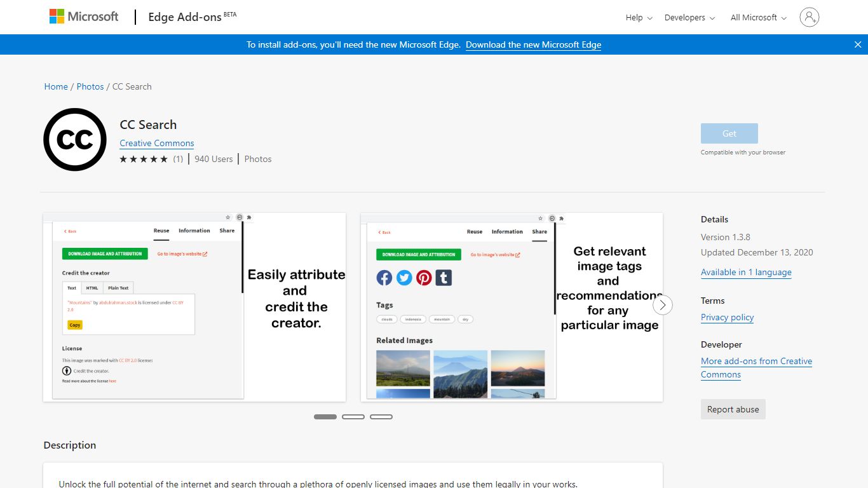Click the Details heading

[715, 219]
